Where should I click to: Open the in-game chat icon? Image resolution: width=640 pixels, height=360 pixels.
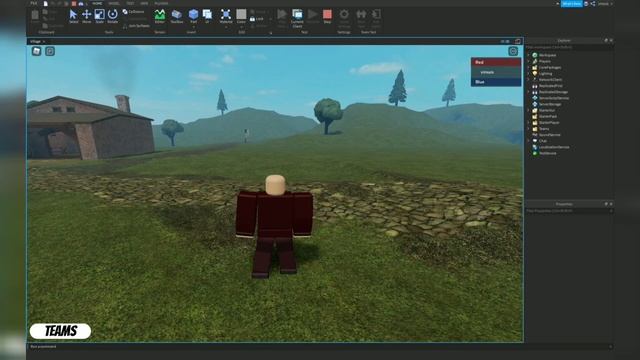[50, 51]
